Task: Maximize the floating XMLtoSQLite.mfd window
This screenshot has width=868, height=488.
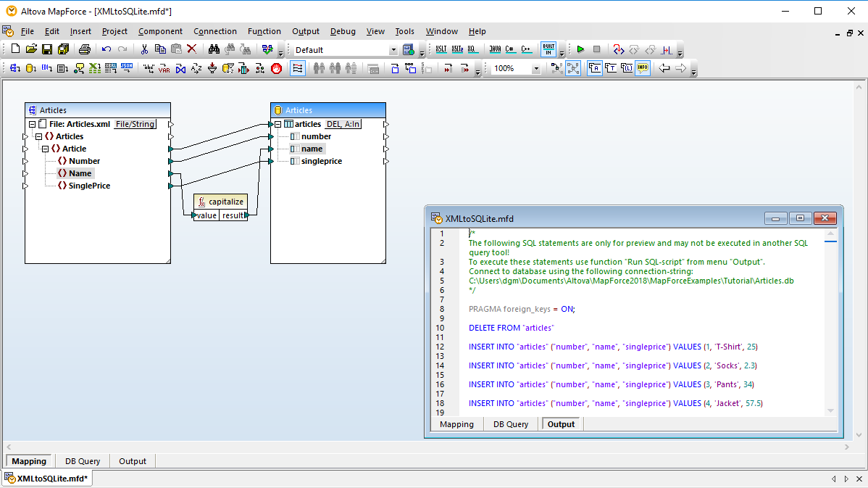Action: point(800,218)
